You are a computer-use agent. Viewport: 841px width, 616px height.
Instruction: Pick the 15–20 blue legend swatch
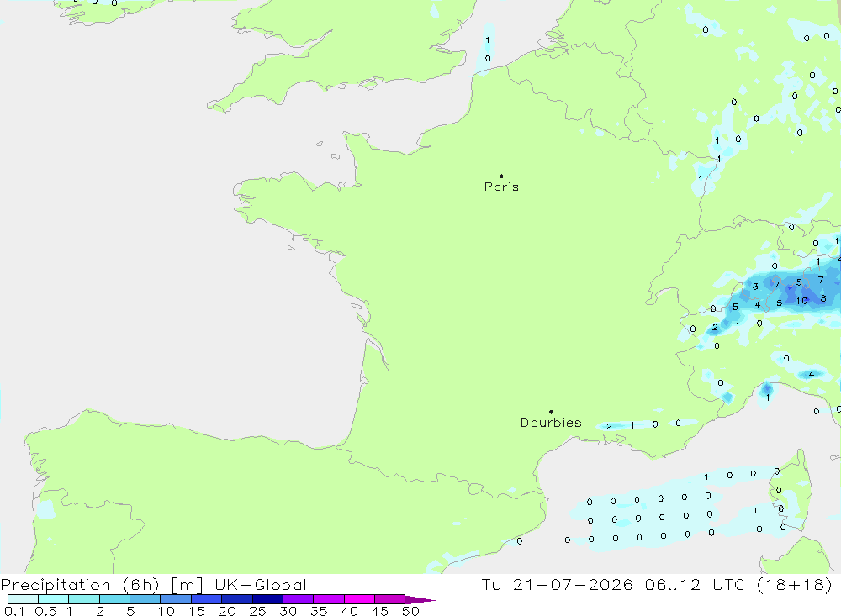tap(207, 599)
